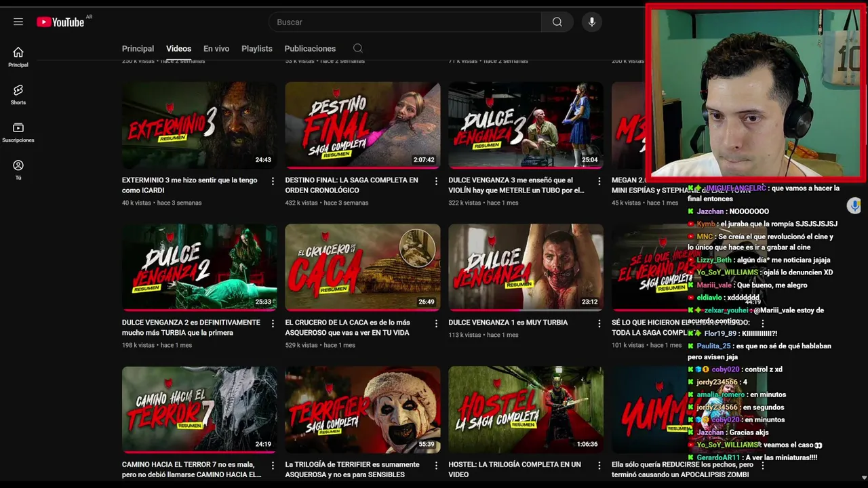Click Mariii_vale 'Que bueno, me alegro' message

748,285
